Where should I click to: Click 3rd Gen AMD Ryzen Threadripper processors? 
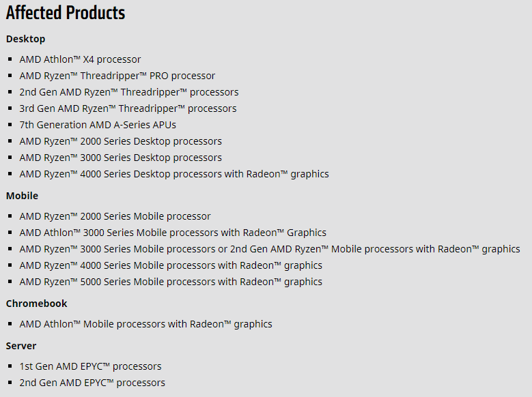tap(128, 108)
